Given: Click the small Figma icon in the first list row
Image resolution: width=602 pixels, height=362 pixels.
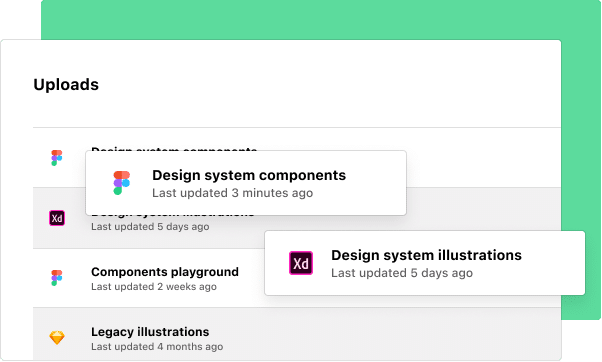Looking at the screenshot, I should tap(56, 158).
